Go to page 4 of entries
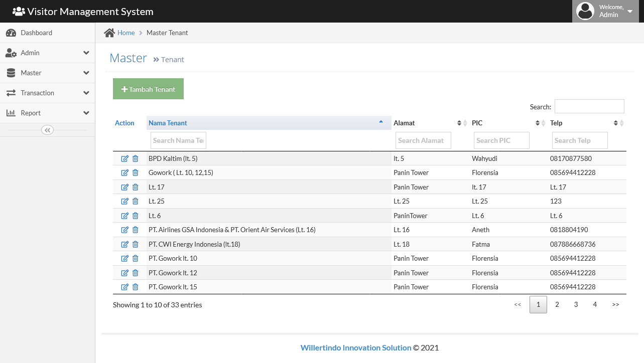The height and width of the screenshot is (363, 644). pos(595,304)
